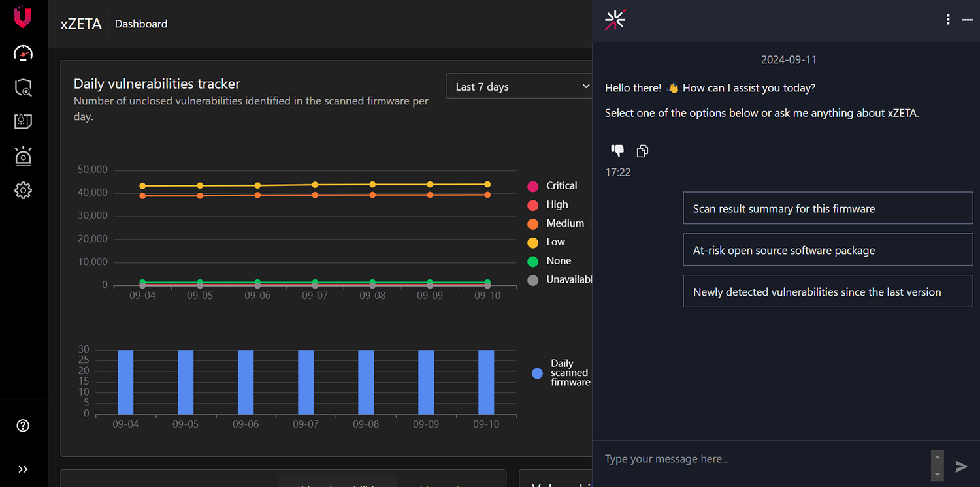The height and width of the screenshot is (487, 980).
Task: Open the shield scan search icon
Action: (23, 87)
